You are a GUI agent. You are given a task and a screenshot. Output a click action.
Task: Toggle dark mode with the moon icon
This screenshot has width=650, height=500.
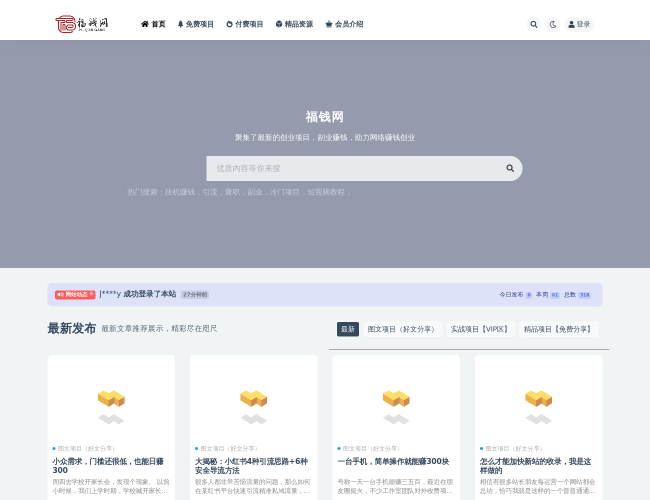(x=553, y=24)
